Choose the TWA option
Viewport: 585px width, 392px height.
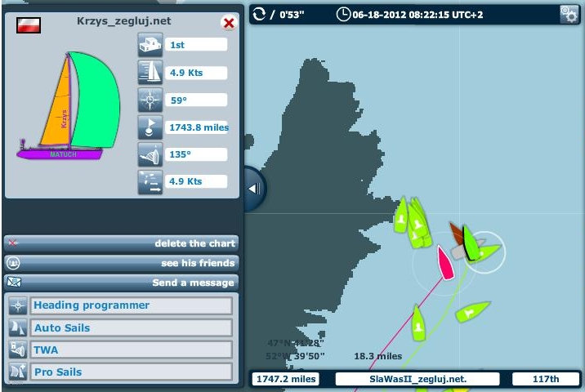(121, 350)
